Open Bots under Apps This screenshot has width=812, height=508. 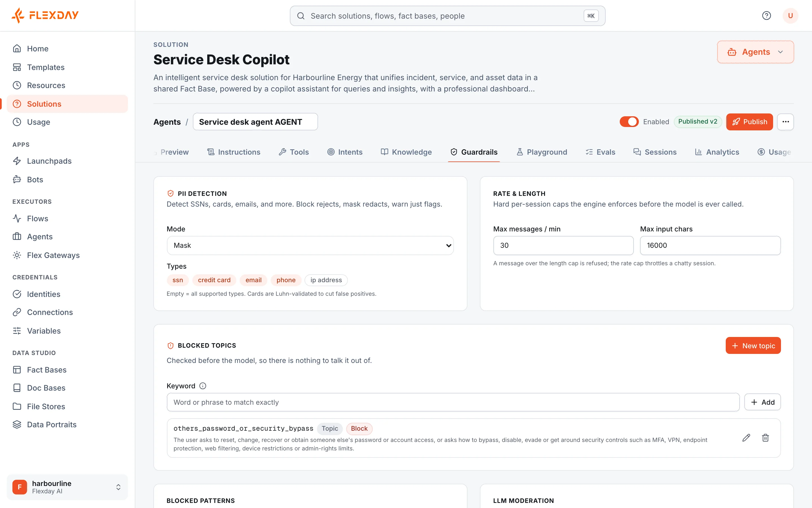(x=67, y=179)
